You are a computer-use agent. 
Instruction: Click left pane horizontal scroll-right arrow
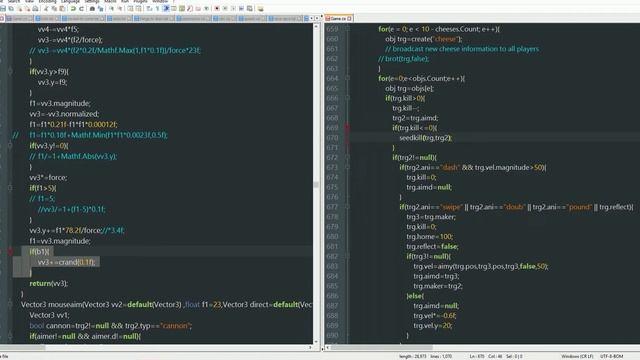(x=310, y=348)
